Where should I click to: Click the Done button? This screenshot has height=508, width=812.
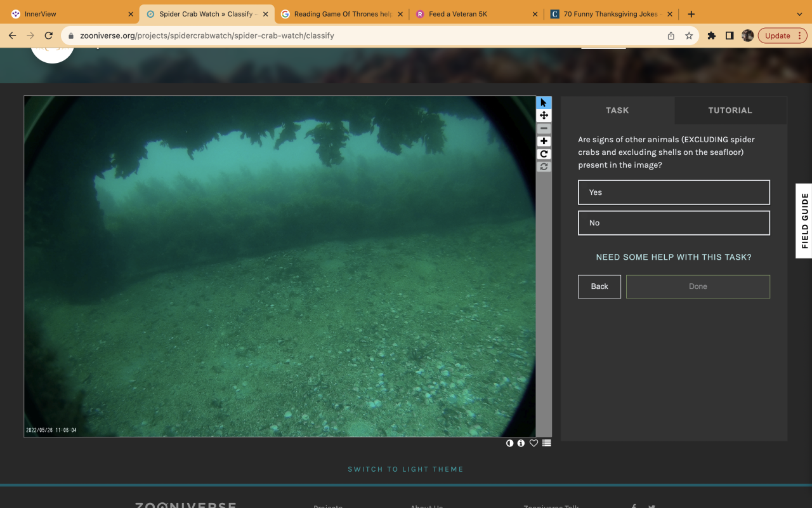click(x=698, y=286)
